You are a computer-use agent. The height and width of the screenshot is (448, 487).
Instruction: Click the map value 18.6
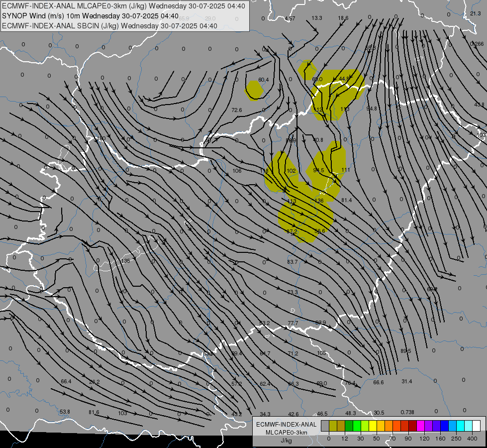tap(343, 18)
